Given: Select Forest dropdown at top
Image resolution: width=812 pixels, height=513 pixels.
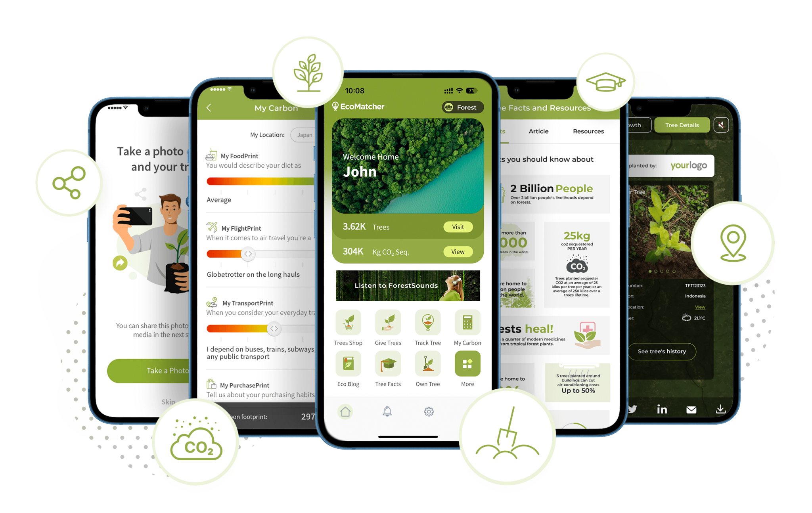Looking at the screenshot, I should [460, 107].
